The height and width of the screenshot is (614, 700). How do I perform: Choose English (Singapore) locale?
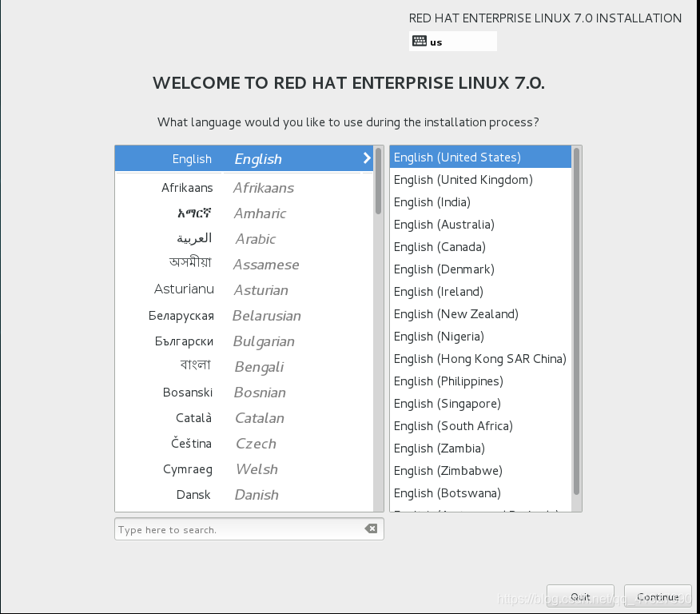point(480,403)
